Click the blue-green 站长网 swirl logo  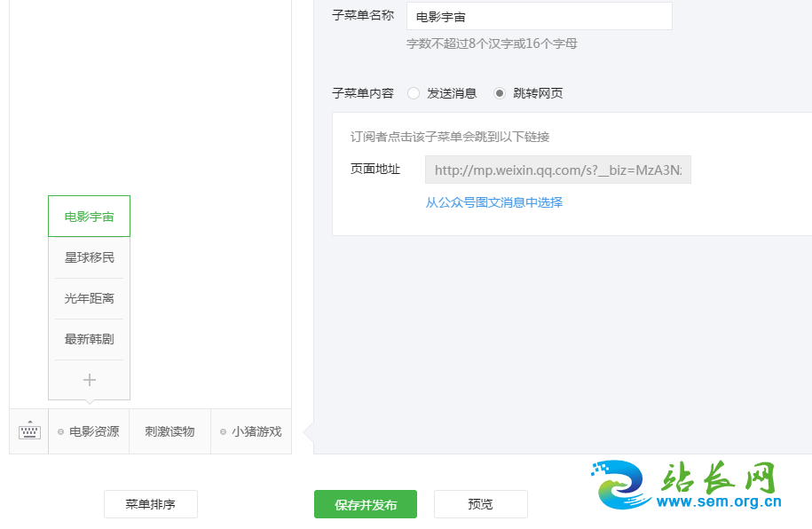[621, 486]
